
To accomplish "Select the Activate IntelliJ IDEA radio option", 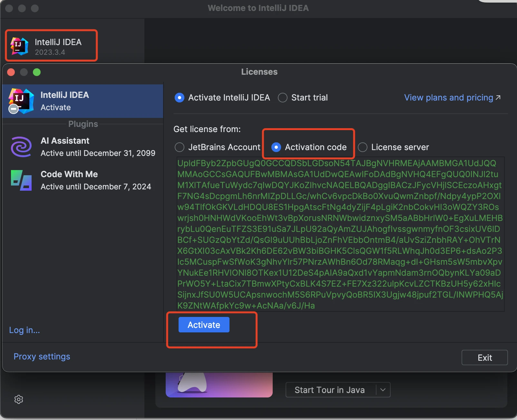I will pos(180,98).
